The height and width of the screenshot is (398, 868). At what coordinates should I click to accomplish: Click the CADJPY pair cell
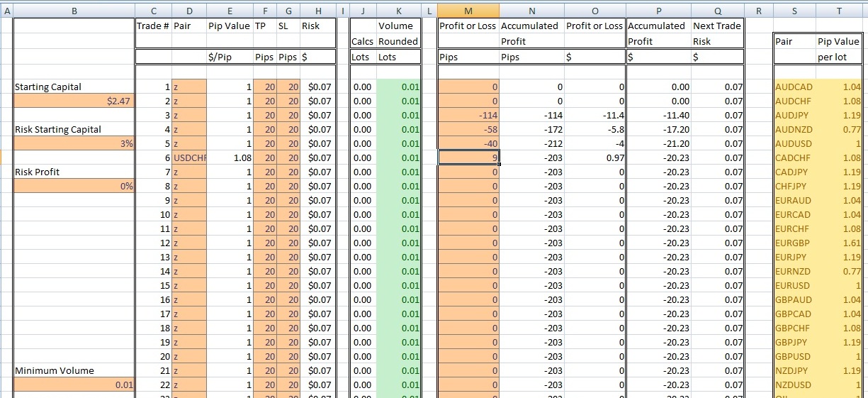coord(795,172)
